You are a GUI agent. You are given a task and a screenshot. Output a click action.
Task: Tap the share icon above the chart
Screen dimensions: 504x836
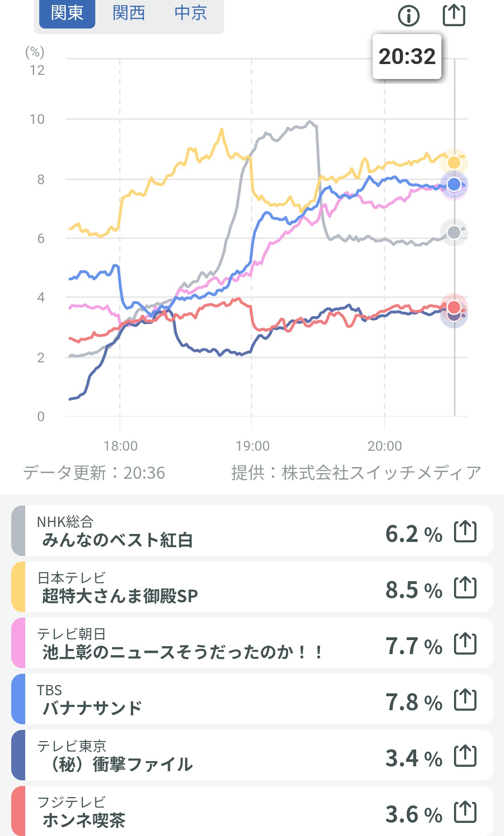(454, 15)
